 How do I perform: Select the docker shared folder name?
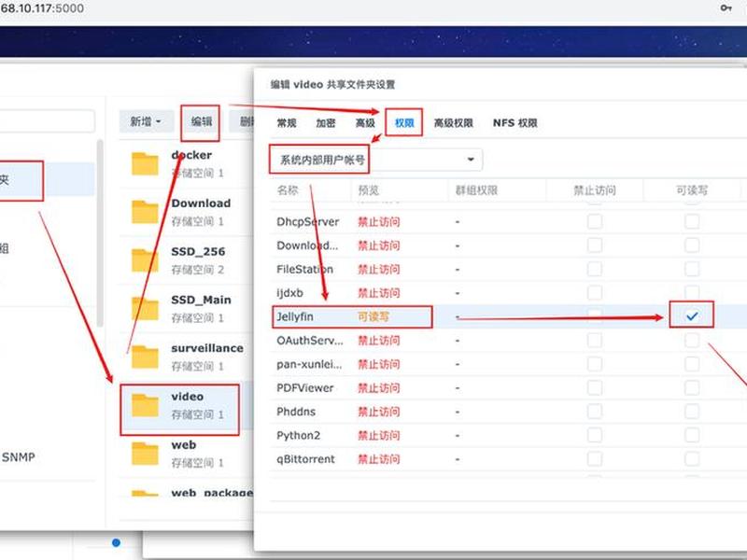point(191,155)
